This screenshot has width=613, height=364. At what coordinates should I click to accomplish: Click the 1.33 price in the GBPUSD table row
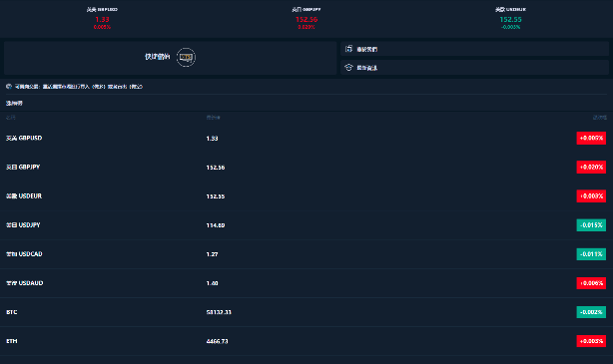[x=212, y=139]
